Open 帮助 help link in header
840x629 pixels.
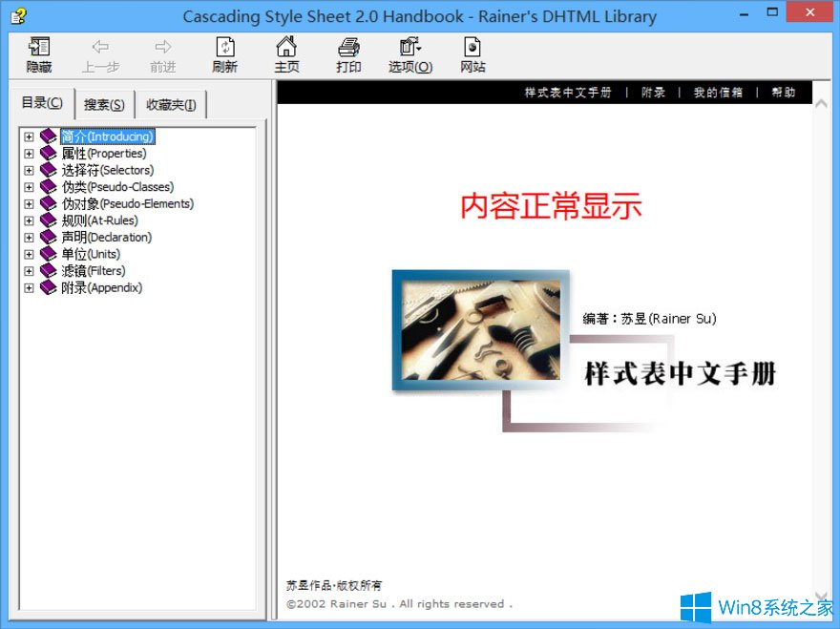click(x=784, y=93)
